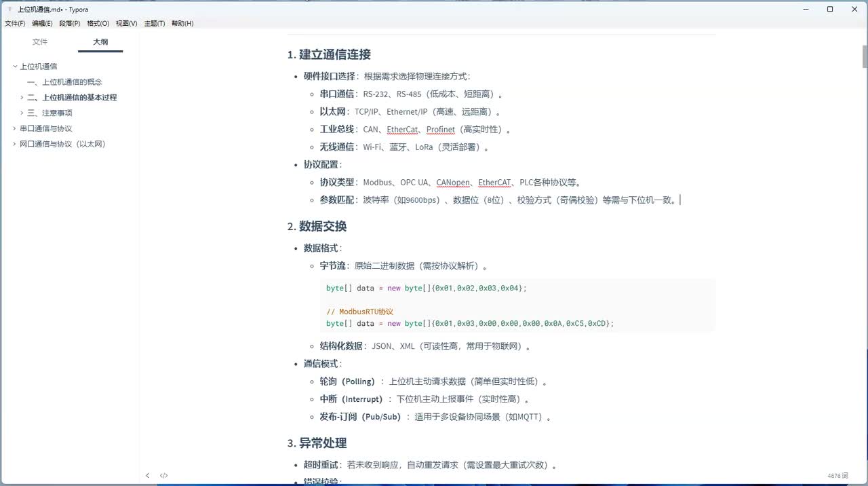Click the 通信模式 bullet text

point(323,364)
